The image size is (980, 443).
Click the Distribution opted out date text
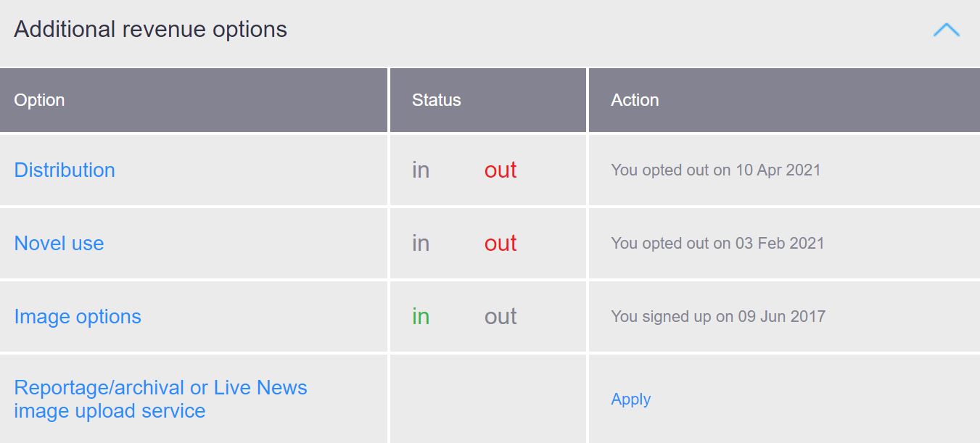[x=715, y=170]
